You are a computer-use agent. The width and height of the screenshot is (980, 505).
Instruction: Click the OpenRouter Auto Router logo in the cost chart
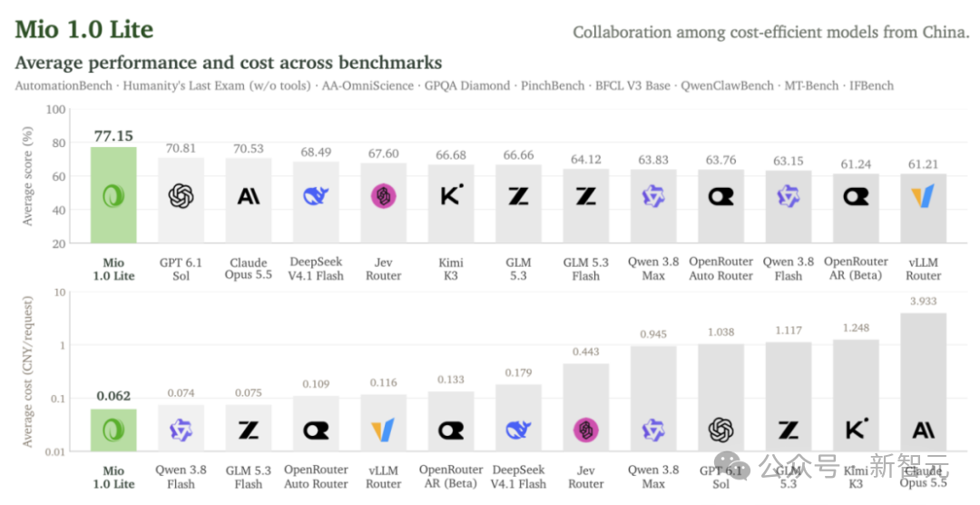tap(316, 430)
